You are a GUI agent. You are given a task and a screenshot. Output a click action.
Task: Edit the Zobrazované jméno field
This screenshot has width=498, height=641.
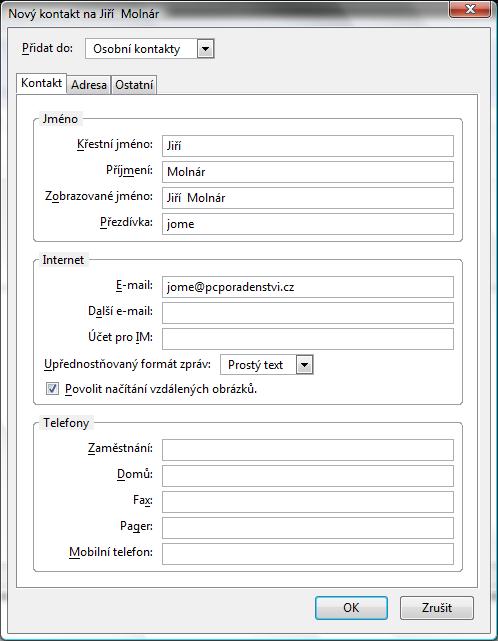pyautogui.click(x=307, y=198)
